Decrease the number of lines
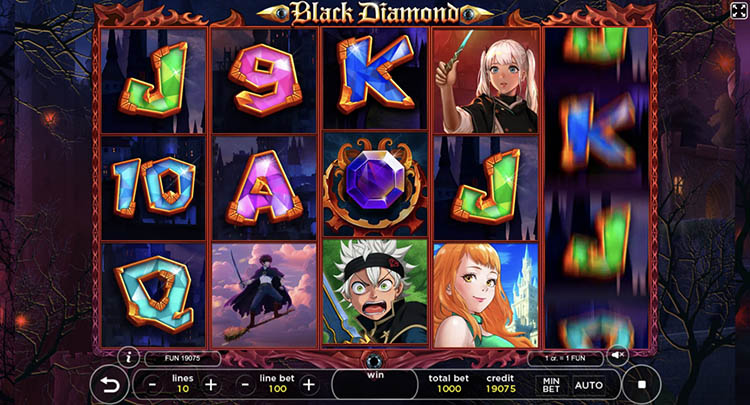This screenshot has height=405, width=750. (x=153, y=384)
